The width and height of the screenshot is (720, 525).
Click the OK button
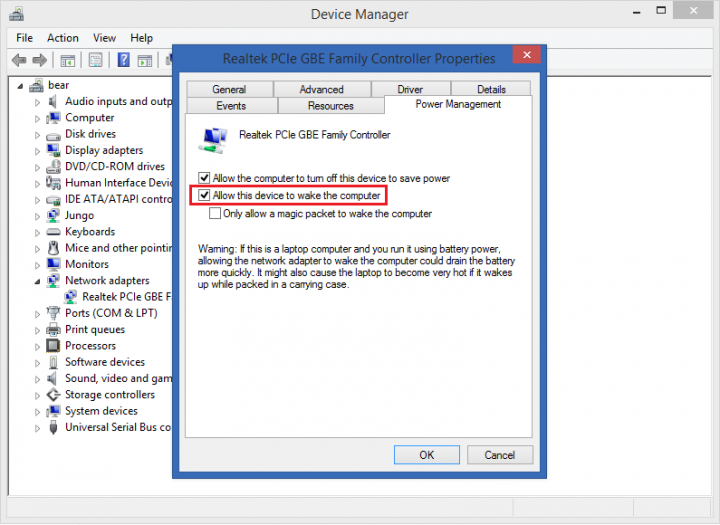pos(427,455)
